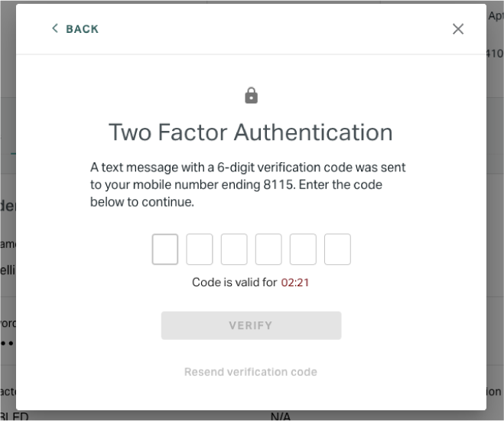
Task: Click the dimmed 'Apr' text at the top right
Action: coord(496,16)
